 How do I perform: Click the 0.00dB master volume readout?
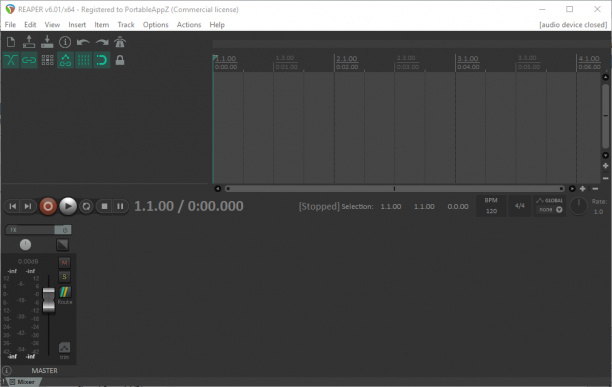tap(28, 261)
